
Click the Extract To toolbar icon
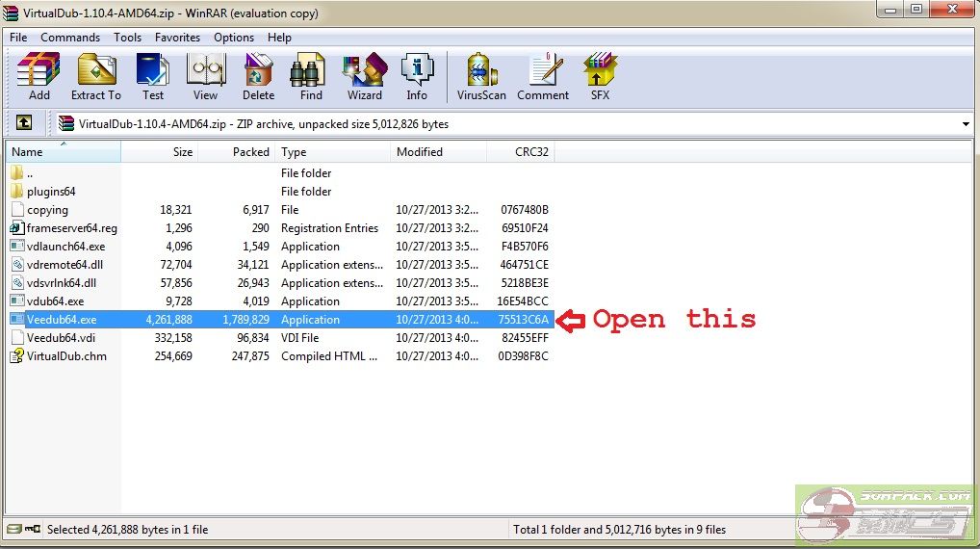96,77
